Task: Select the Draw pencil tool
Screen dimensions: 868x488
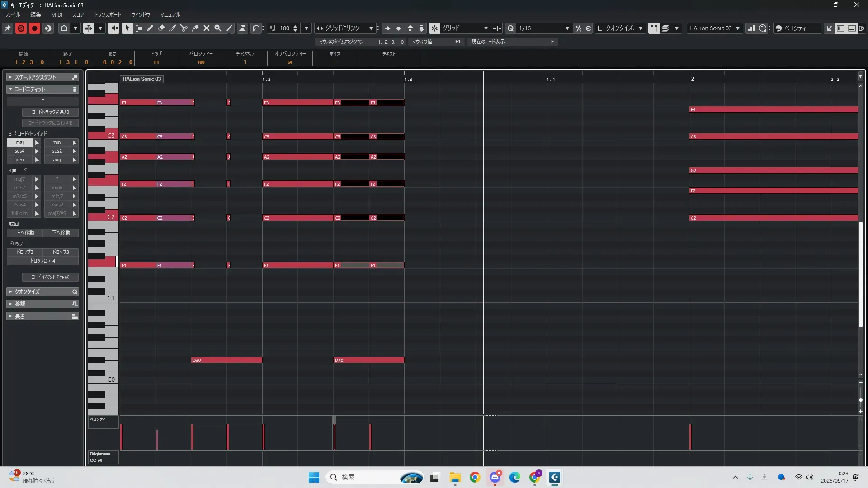Action: coord(150,28)
